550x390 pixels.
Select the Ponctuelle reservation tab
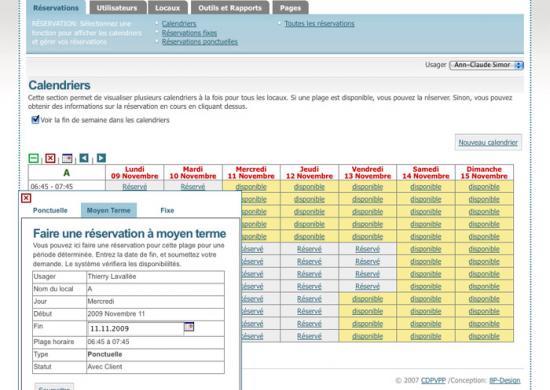50,210
